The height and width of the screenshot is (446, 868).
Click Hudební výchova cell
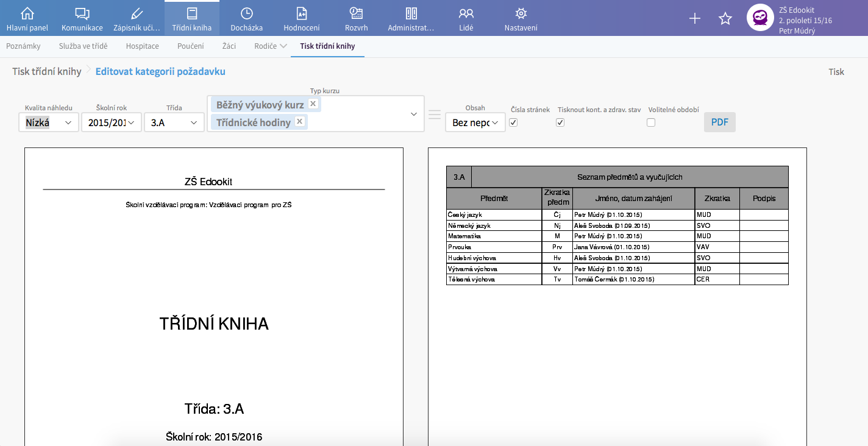494,258
